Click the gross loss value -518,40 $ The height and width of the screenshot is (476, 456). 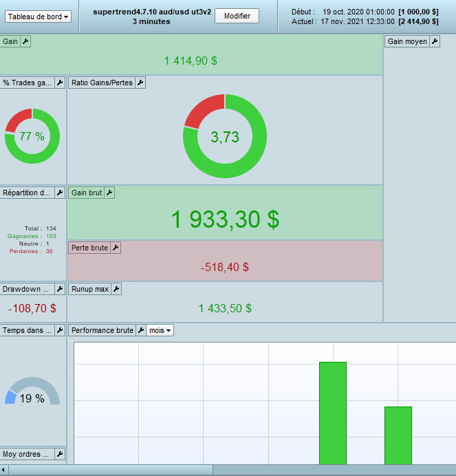click(x=225, y=267)
